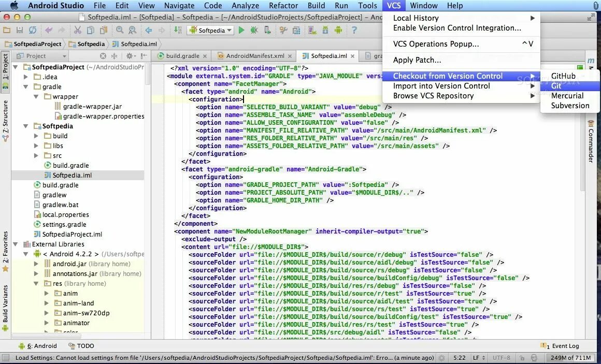Run the app with the green play icon

[241, 30]
